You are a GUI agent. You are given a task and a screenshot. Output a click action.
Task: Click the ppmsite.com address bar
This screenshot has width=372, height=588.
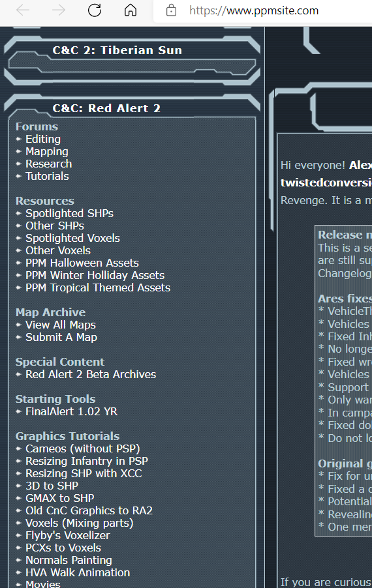[263, 10]
